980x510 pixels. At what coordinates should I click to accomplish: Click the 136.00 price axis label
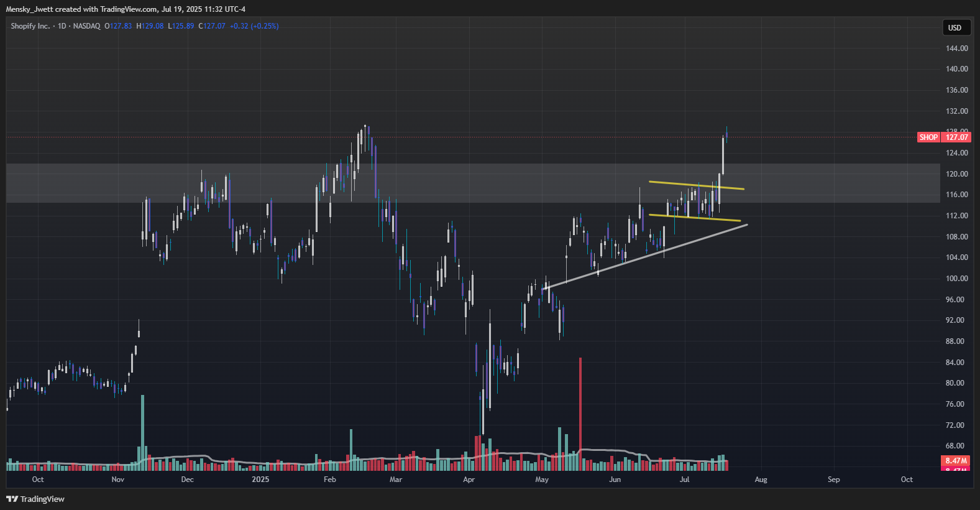tap(956, 90)
